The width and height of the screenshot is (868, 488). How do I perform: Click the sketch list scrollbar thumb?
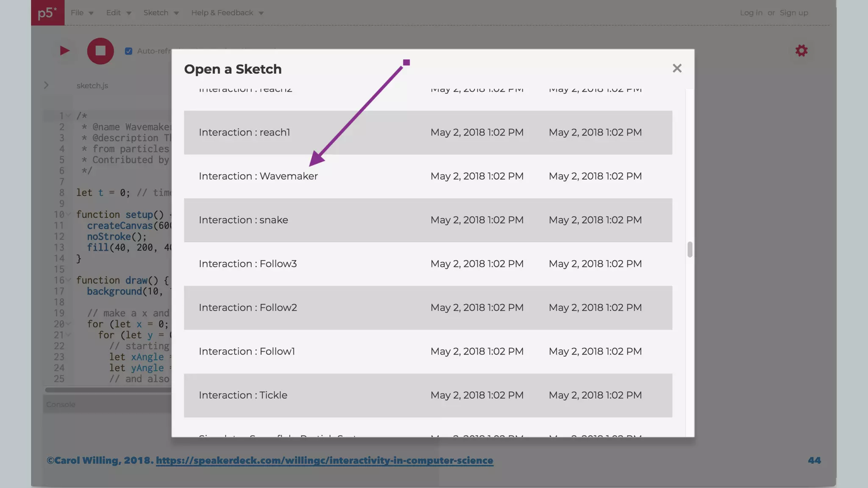coord(690,250)
